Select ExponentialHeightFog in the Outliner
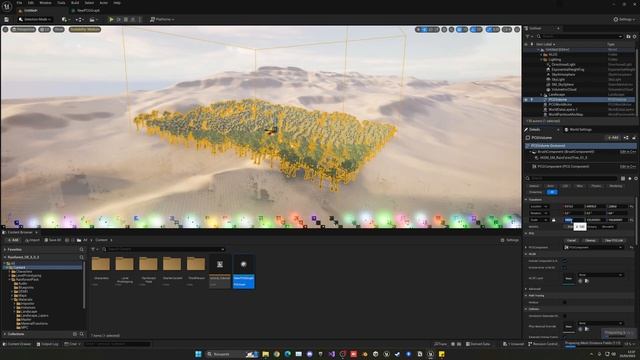The height and width of the screenshot is (360, 640). 567,69
